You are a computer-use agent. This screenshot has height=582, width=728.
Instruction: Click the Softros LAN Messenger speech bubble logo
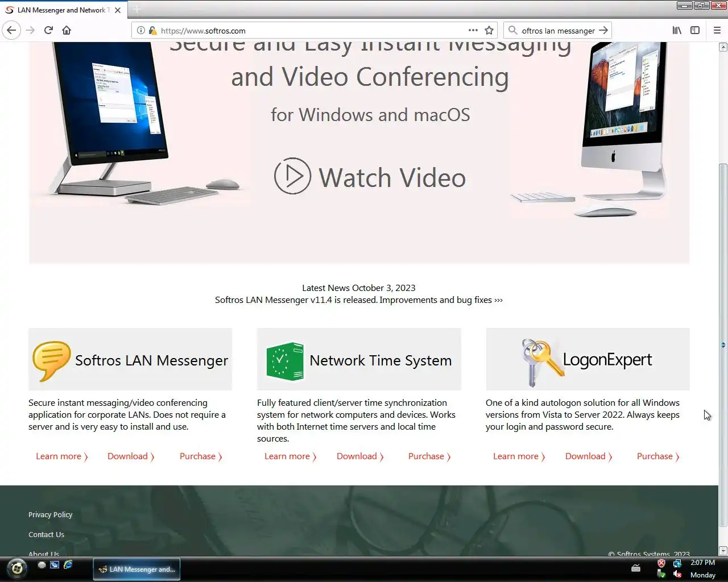(x=51, y=360)
